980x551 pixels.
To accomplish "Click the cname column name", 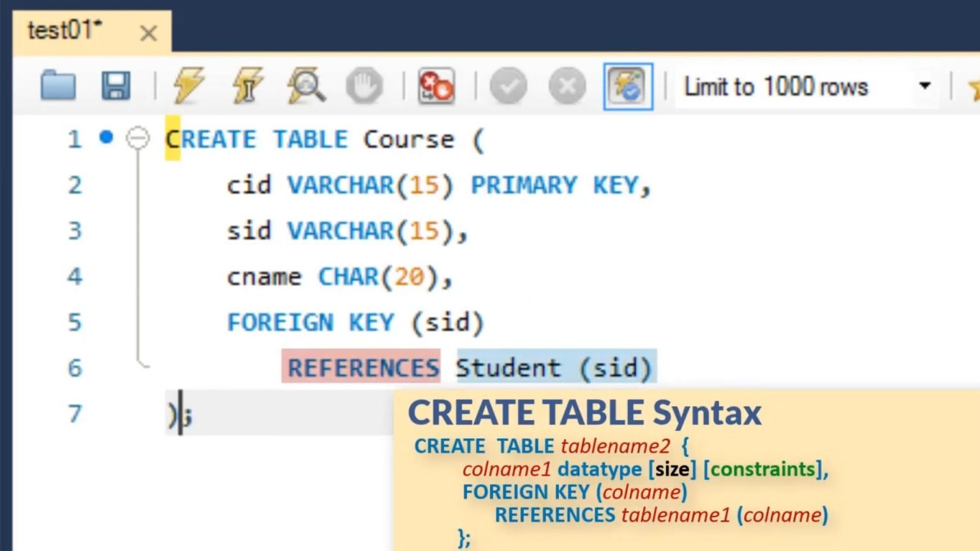I will point(264,277).
